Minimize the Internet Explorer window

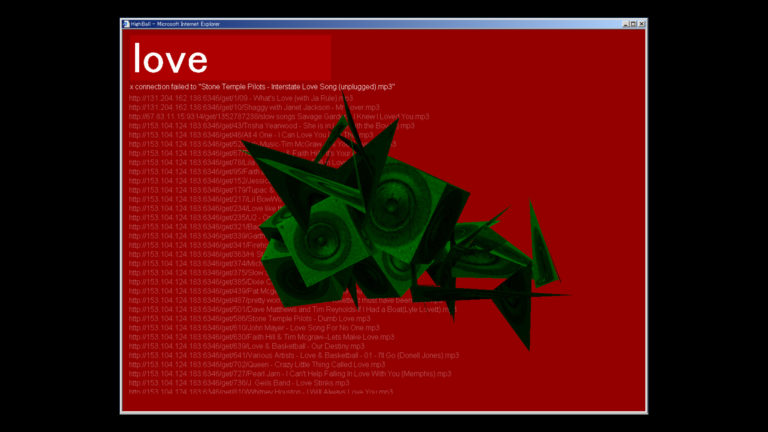click(x=625, y=24)
